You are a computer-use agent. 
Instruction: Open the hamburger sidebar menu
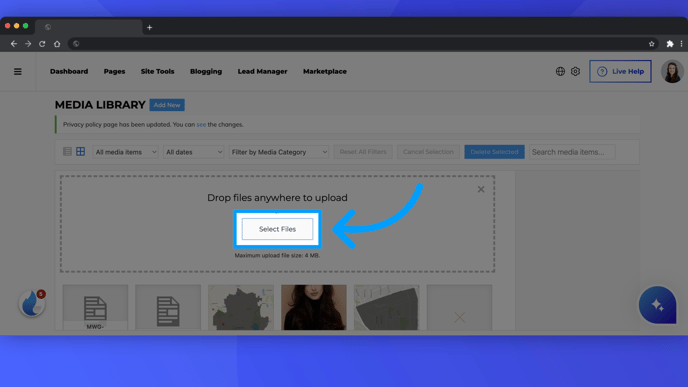(18, 72)
